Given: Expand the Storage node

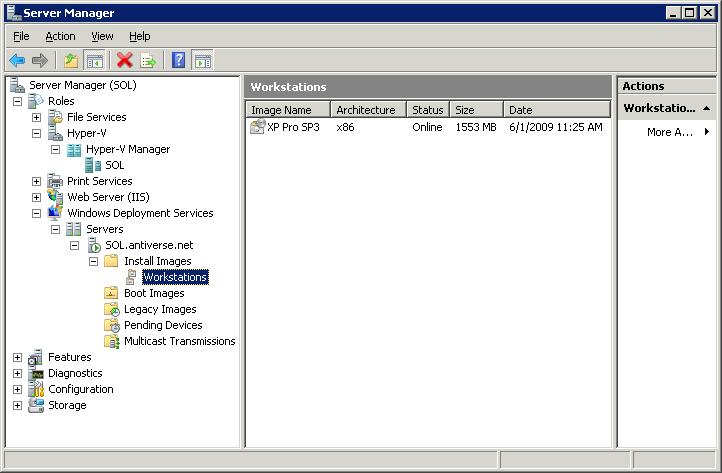Looking at the screenshot, I should pyautogui.click(x=17, y=405).
